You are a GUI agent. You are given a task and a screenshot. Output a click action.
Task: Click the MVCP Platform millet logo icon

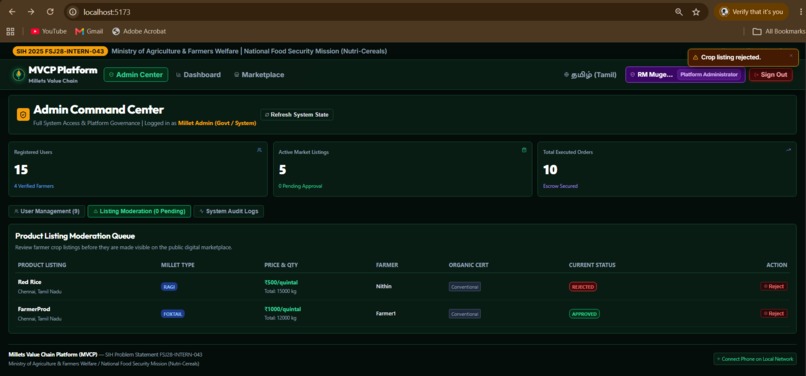pyautogui.click(x=19, y=75)
